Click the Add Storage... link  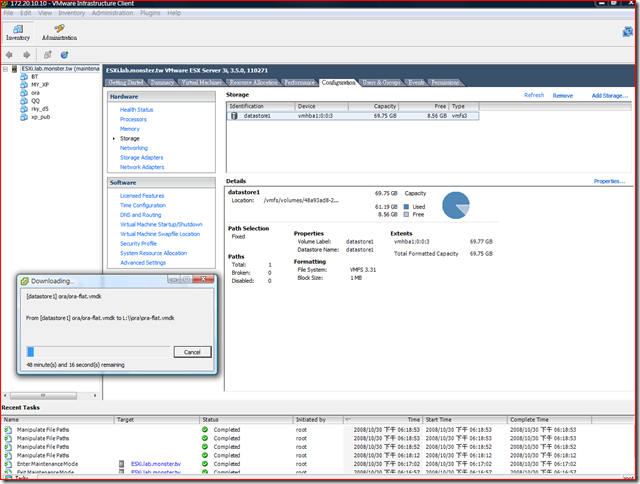pos(610,95)
